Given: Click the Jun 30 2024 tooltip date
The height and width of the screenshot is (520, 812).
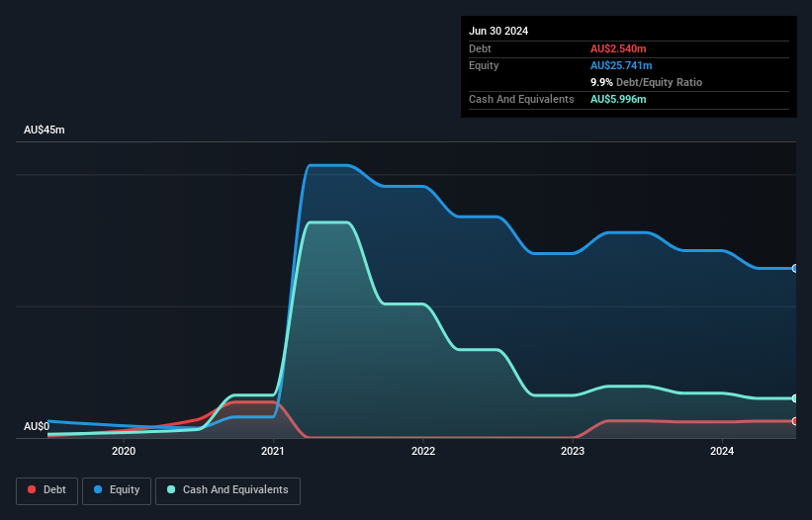Looking at the screenshot, I should (498, 31).
